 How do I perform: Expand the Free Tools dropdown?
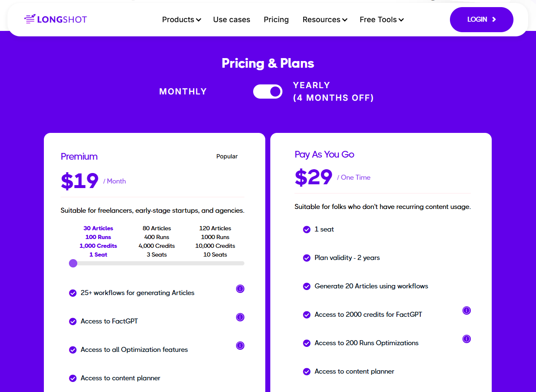click(381, 20)
